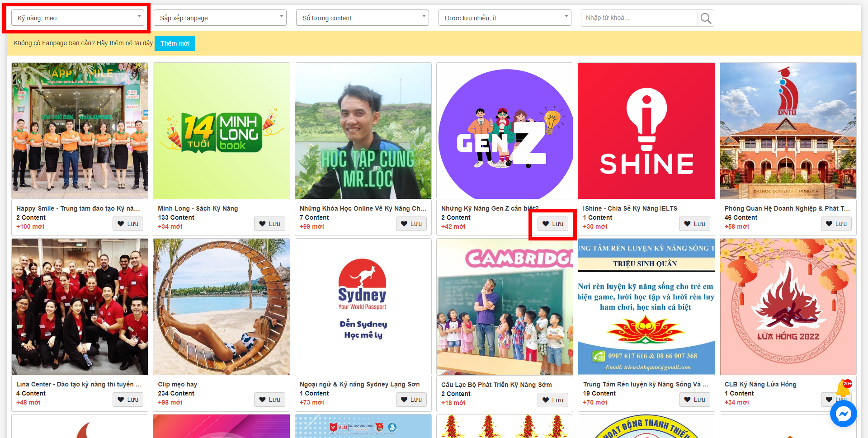Save the Lina Center fanpage

coord(128,400)
